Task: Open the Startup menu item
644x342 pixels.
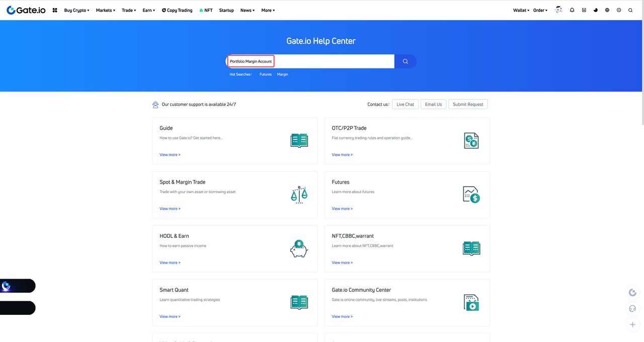Action: 226,10
